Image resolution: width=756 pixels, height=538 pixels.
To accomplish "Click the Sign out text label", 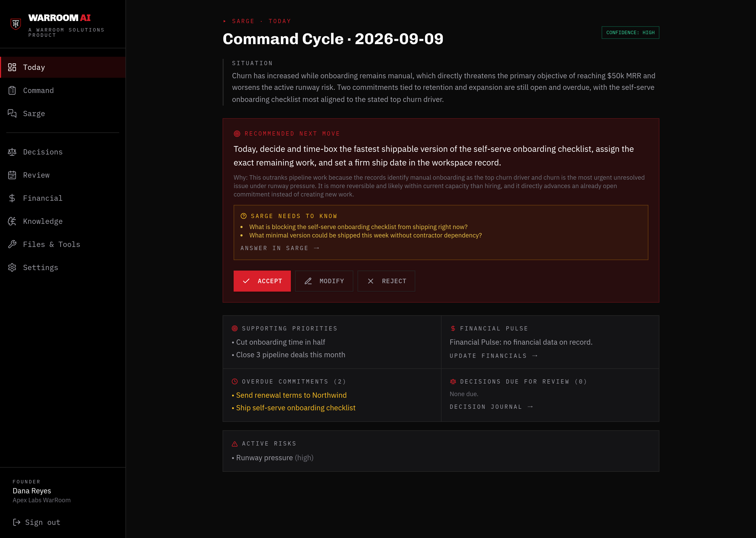I will pos(43,523).
